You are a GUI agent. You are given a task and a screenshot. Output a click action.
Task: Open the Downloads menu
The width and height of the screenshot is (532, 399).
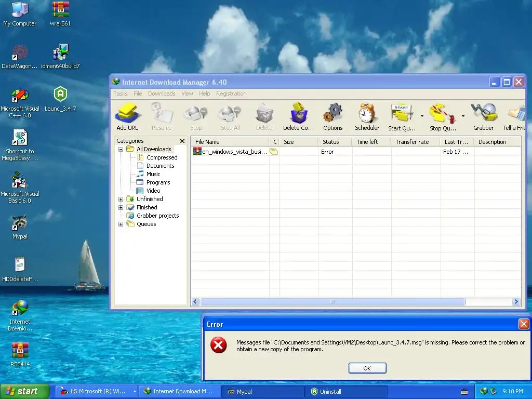[162, 94]
